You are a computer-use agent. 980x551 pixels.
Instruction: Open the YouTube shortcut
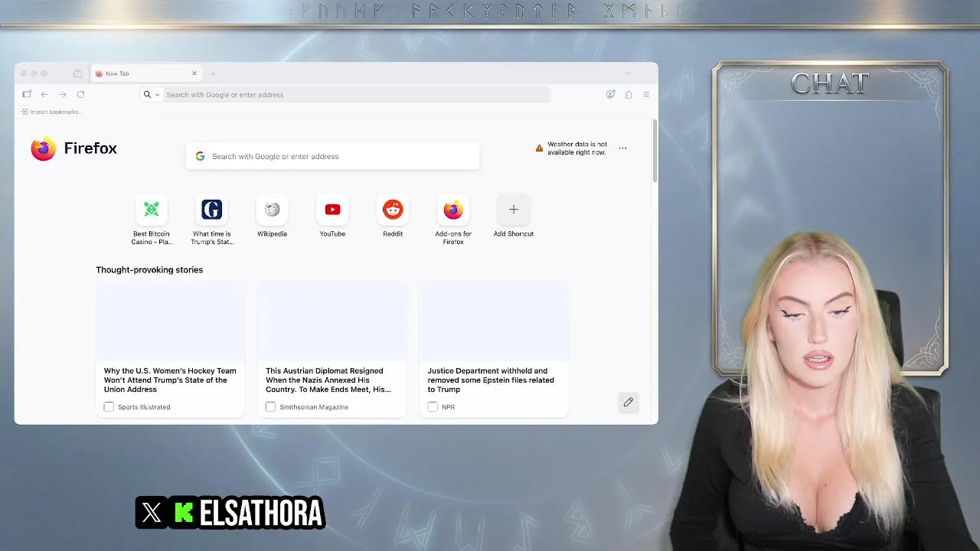click(332, 216)
